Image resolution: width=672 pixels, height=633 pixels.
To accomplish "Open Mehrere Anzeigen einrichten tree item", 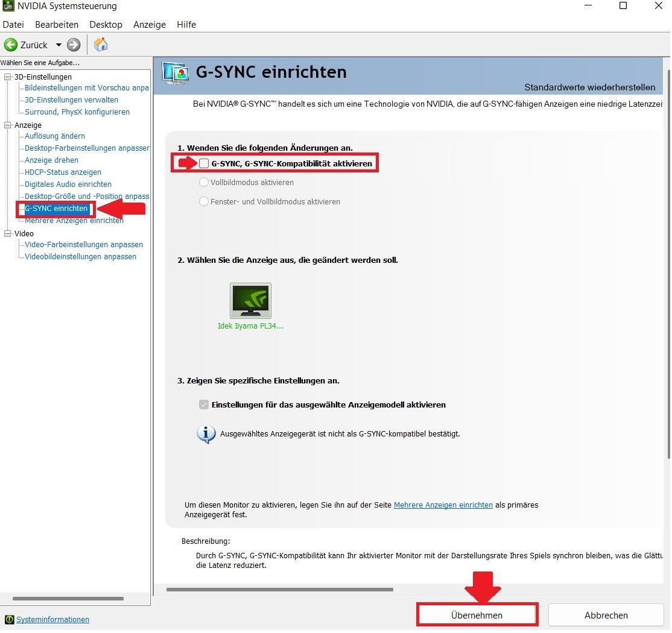I will (x=74, y=221).
